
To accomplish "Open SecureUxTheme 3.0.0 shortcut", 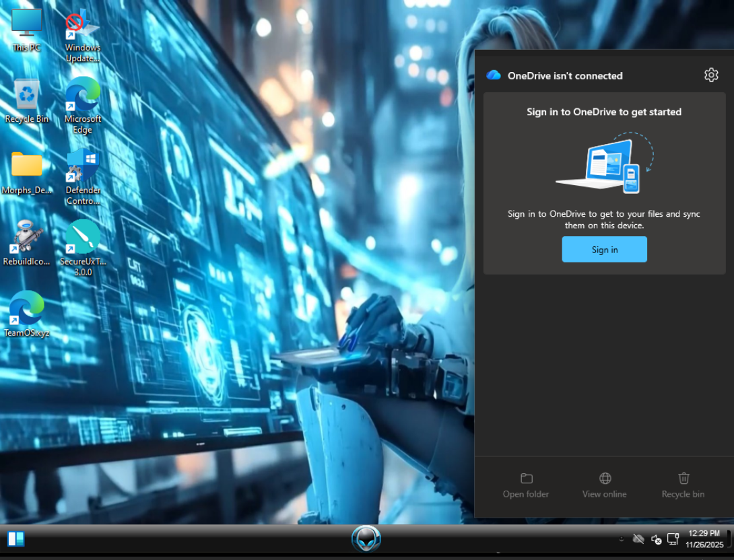I will tap(83, 246).
